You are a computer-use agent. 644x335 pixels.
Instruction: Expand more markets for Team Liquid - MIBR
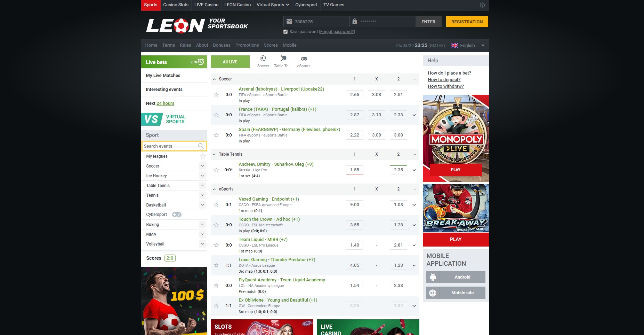(x=414, y=245)
